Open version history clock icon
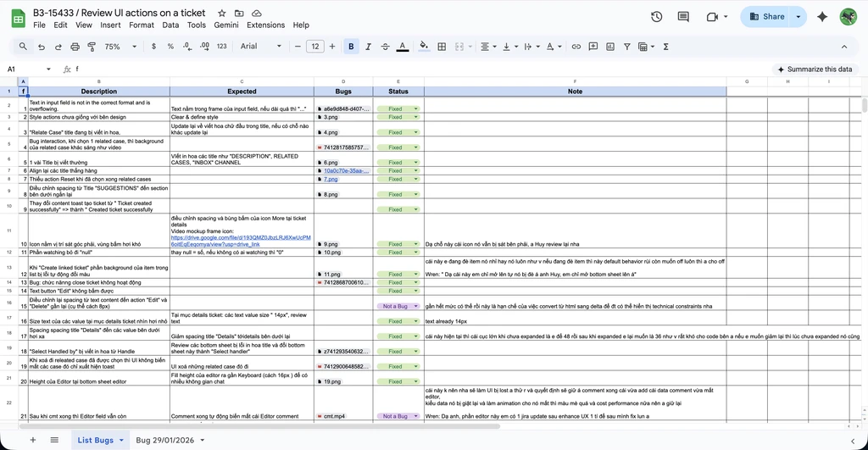Image resolution: width=868 pixels, height=450 pixels. pyautogui.click(x=657, y=17)
